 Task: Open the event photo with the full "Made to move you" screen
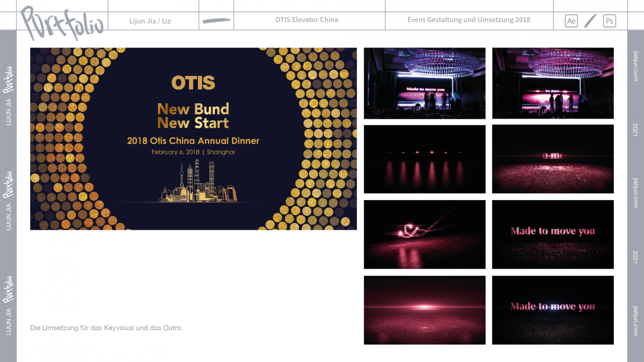[424, 83]
